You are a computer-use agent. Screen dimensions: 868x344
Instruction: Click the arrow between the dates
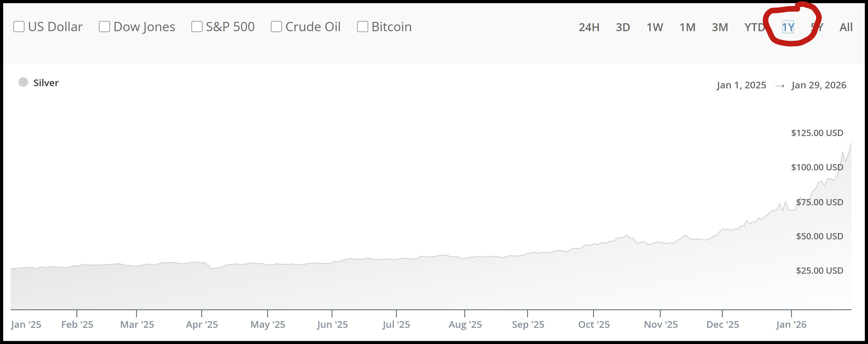[780, 86]
